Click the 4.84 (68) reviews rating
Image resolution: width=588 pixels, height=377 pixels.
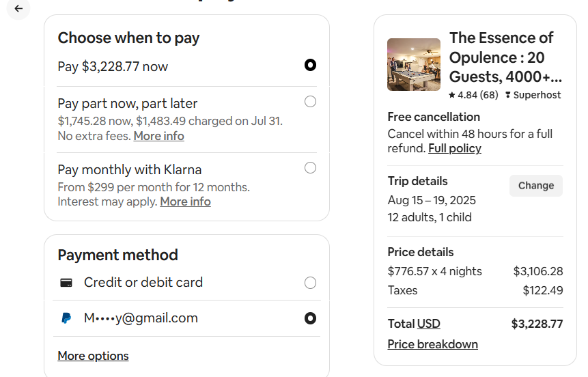(478, 95)
